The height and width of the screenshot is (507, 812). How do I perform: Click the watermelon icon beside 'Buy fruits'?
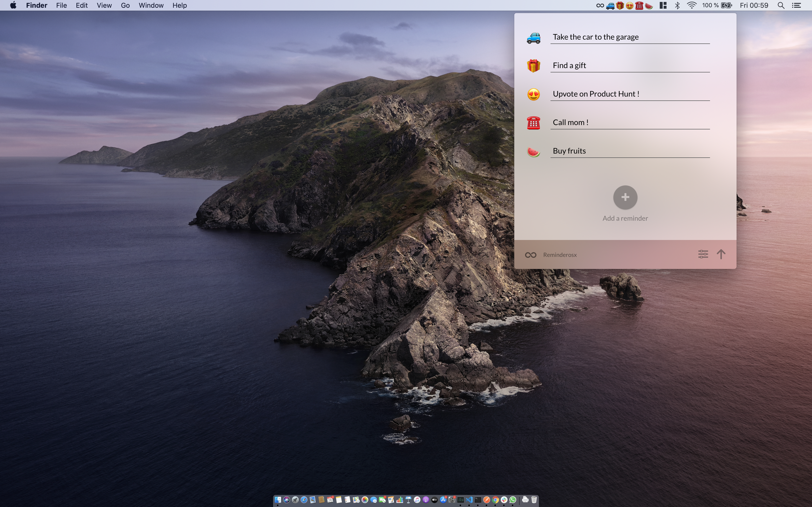(x=534, y=151)
